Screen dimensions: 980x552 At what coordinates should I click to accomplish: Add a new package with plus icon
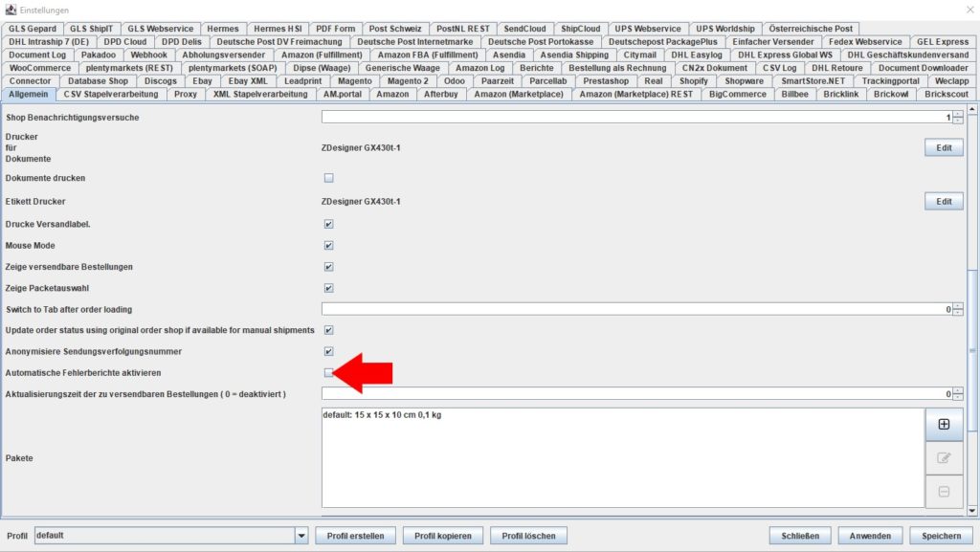click(x=944, y=425)
